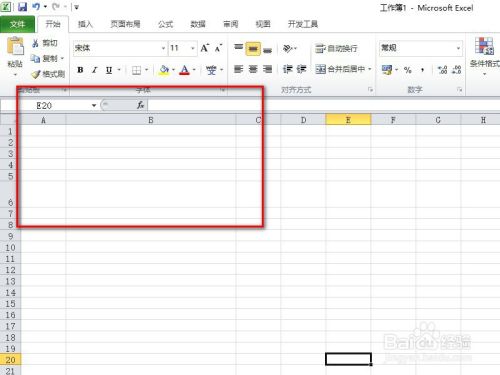Select column E header

click(348, 120)
